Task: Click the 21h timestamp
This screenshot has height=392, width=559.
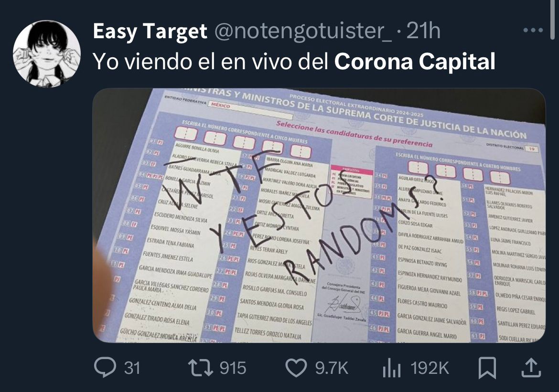Action: [x=423, y=31]
